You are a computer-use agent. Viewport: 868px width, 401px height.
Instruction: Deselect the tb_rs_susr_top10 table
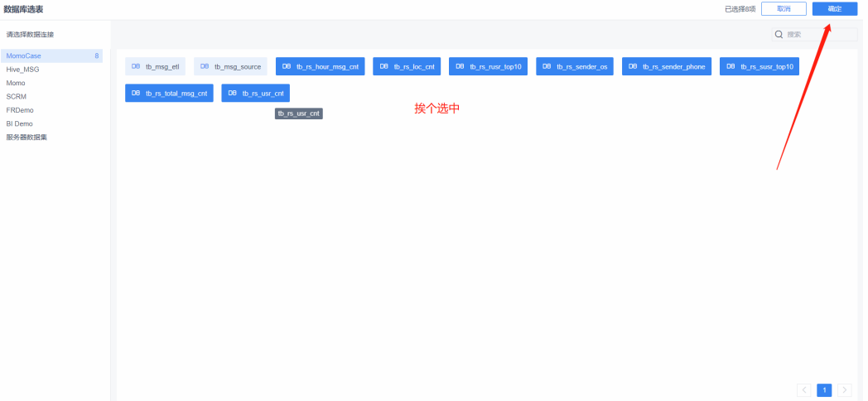tap(759, 66)
